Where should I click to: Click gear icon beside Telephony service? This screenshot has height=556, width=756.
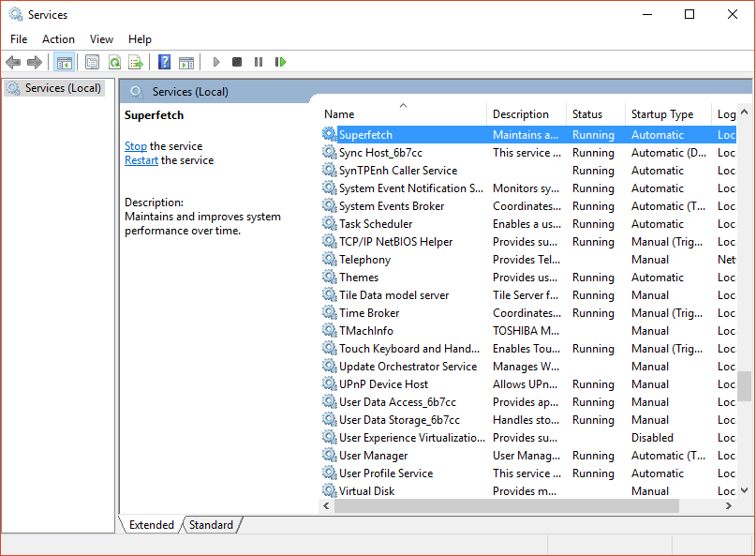(330, 259)
